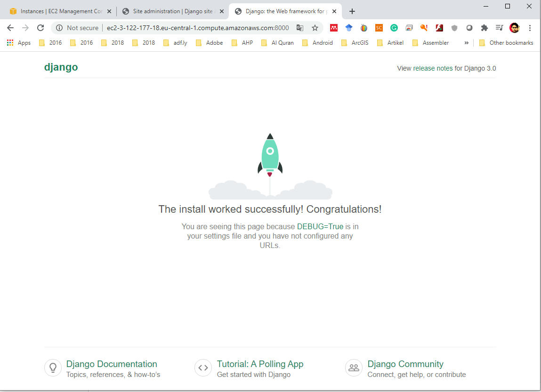Click the orange key extension icon
The width and height of the screenshot is (541, 392).
point(424,28)
